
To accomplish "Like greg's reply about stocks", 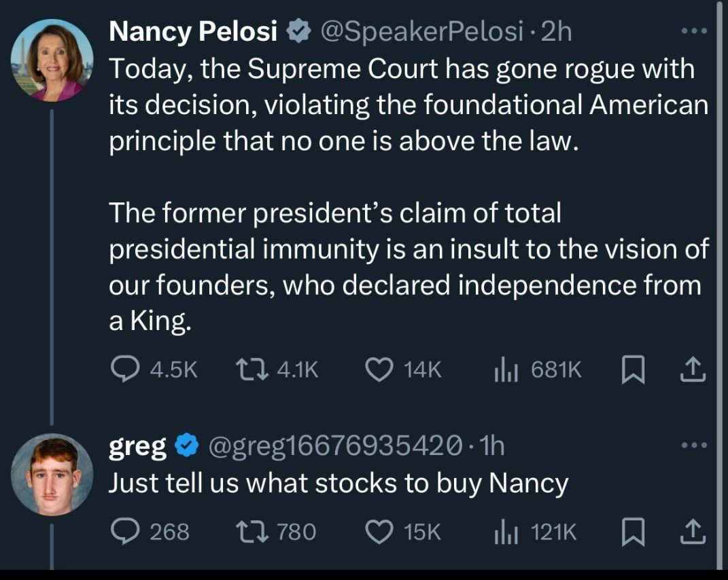I will click(x=377, y=532).
